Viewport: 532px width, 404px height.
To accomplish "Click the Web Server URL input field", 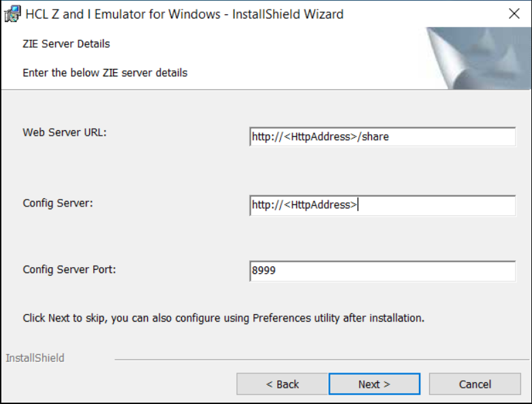I will [x=382, y=137].
